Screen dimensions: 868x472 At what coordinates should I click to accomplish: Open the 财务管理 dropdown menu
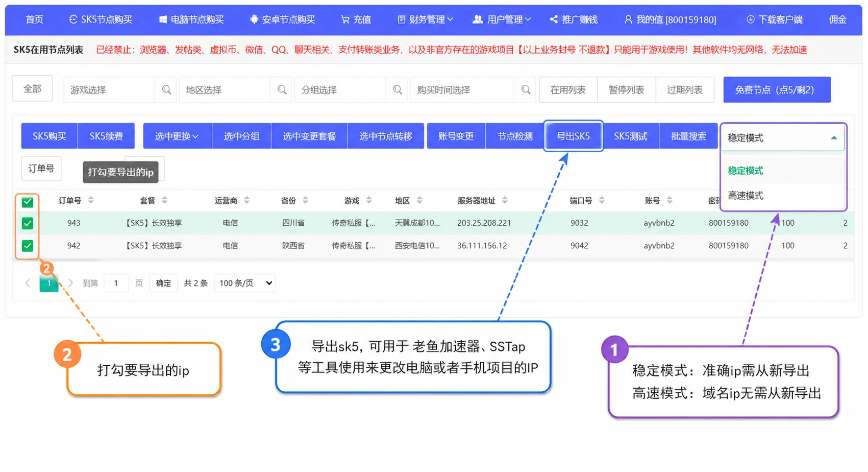pyautogui.click(x=425, y=19)
